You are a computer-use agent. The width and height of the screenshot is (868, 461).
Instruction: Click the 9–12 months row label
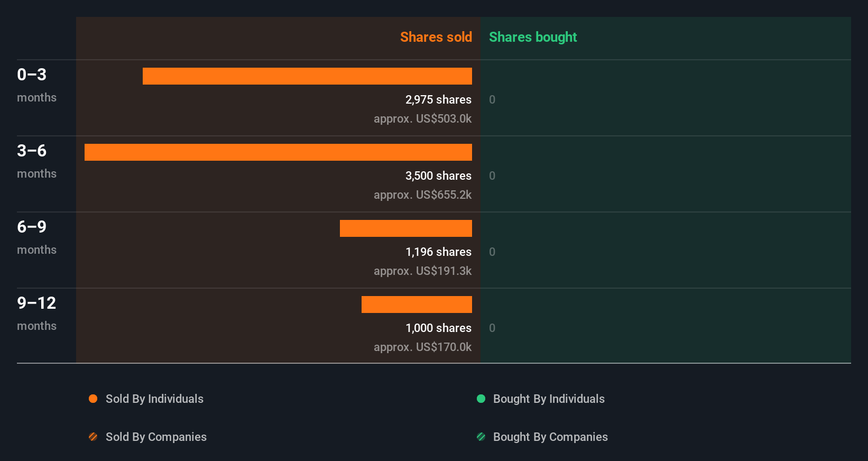pyautogui.click(x=36, y=314)
